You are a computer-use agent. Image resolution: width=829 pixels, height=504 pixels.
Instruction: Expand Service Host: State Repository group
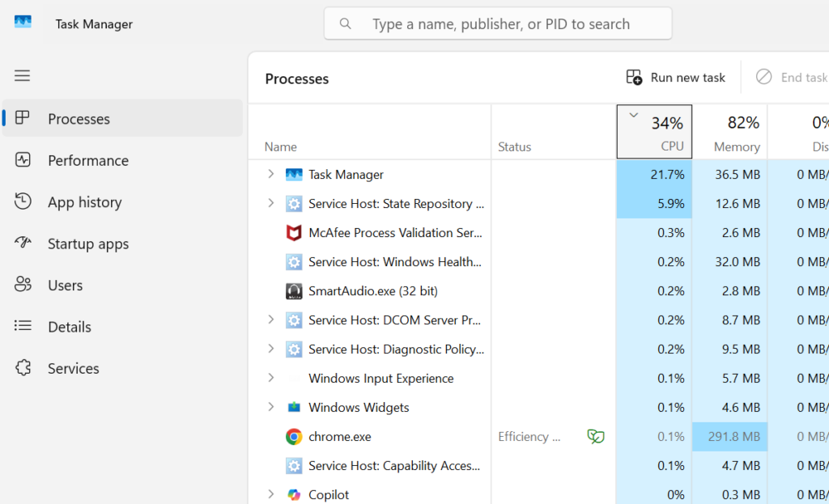point(270,203)
